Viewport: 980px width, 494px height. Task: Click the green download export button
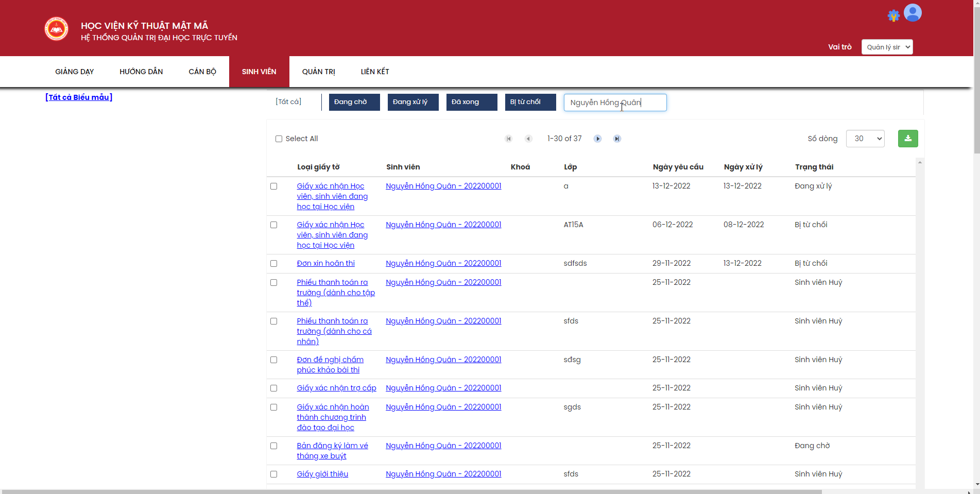click(x=908, y=139)
